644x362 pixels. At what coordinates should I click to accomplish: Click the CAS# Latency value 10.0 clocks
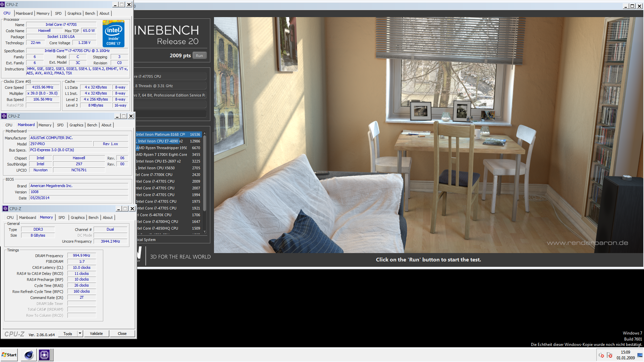(82, 267)
